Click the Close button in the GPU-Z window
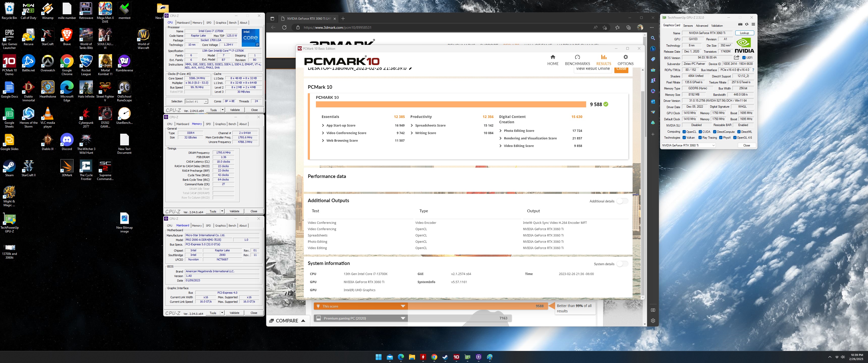Screen dimensions: 868x363 [746, 145]
